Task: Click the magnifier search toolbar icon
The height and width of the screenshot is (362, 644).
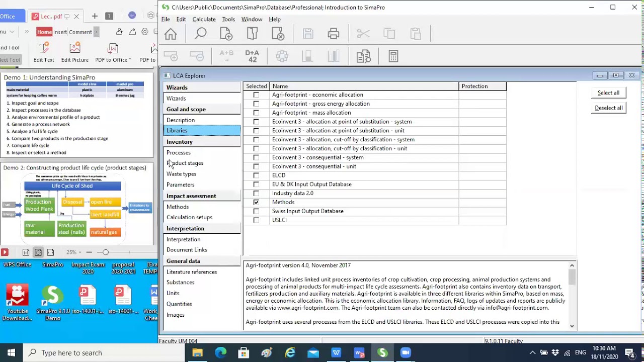Action: [201, 34]
